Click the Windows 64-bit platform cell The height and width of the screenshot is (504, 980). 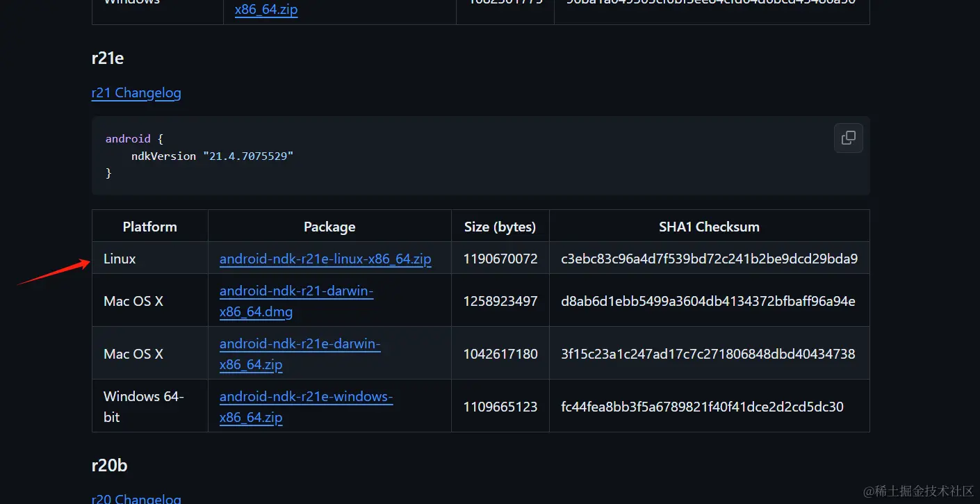click(x=143, y=407)
